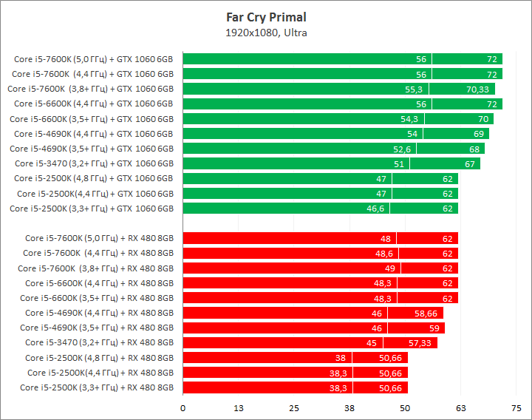Click the 69 value on the green bar

coord(479,134)
